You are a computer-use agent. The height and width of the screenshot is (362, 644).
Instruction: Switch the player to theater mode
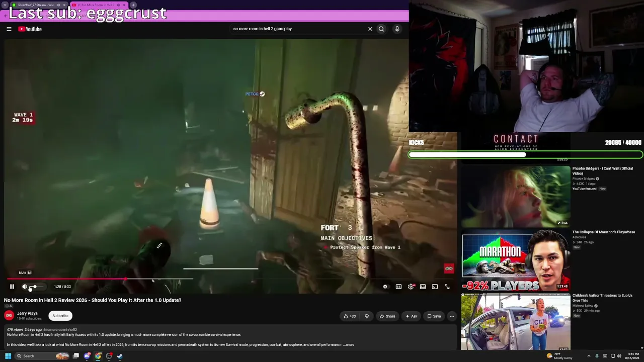[x=423, y=287]
